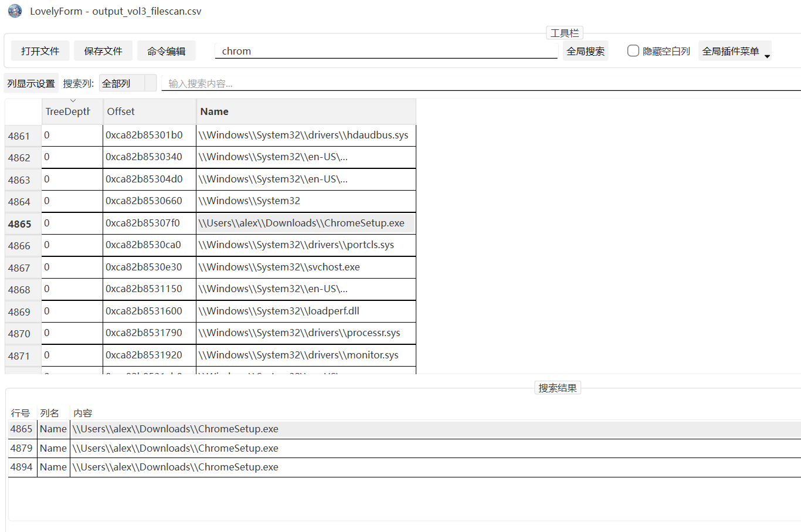The image size is (801, 532).
Task: Click the 行号 header in search results
Action: 21,413
